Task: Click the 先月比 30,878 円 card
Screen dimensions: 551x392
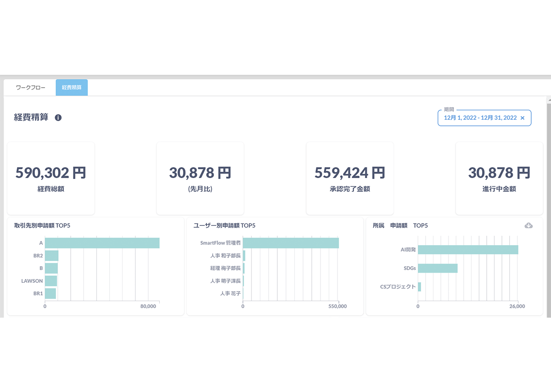Action: pos(200,178)
